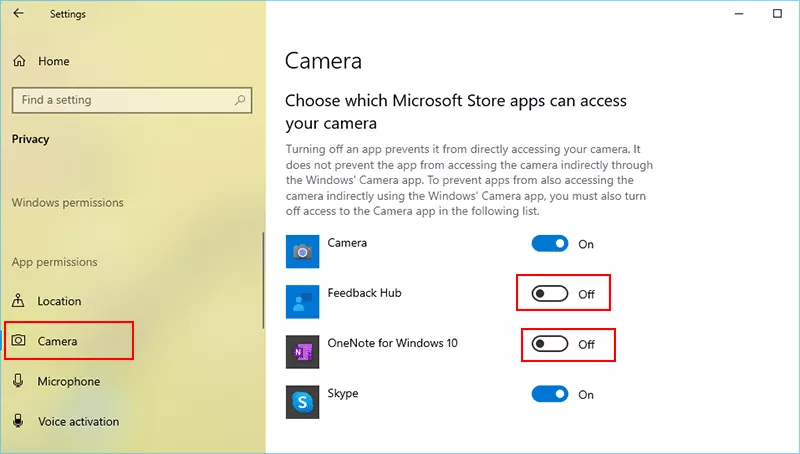Screen dimensions: 800x454
Task: Open Settings Home page
Action: coord(53,61)
